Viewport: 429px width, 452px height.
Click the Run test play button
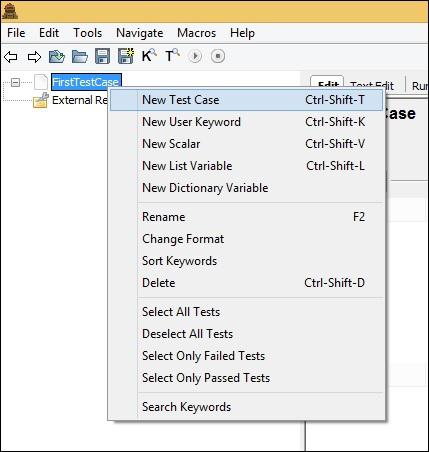pos(195,56)
